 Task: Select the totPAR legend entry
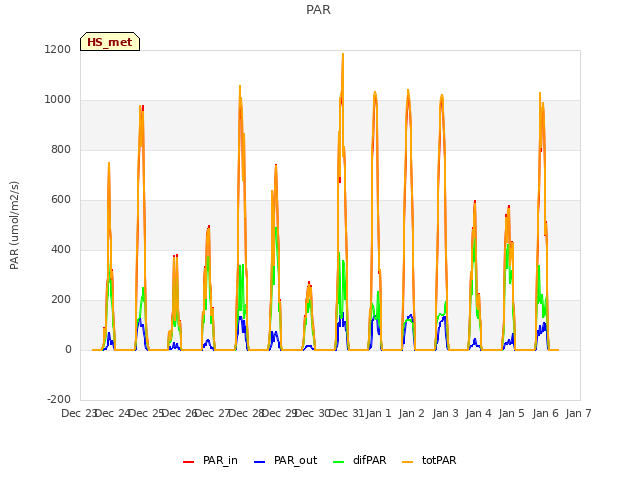(x=429, y=461)
